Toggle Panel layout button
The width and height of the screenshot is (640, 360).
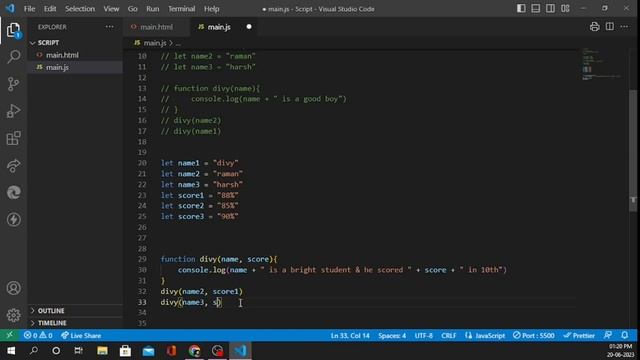(x=536, y=9)
